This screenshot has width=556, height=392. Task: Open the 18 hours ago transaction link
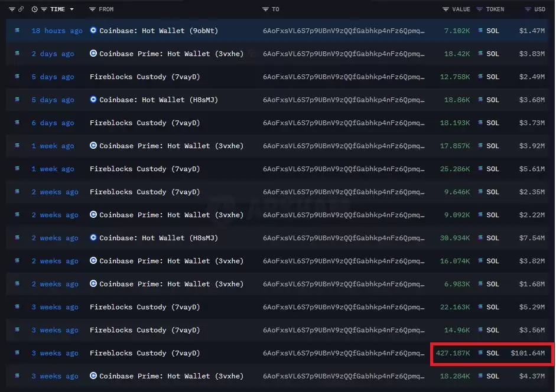click(x=57, y=31)
